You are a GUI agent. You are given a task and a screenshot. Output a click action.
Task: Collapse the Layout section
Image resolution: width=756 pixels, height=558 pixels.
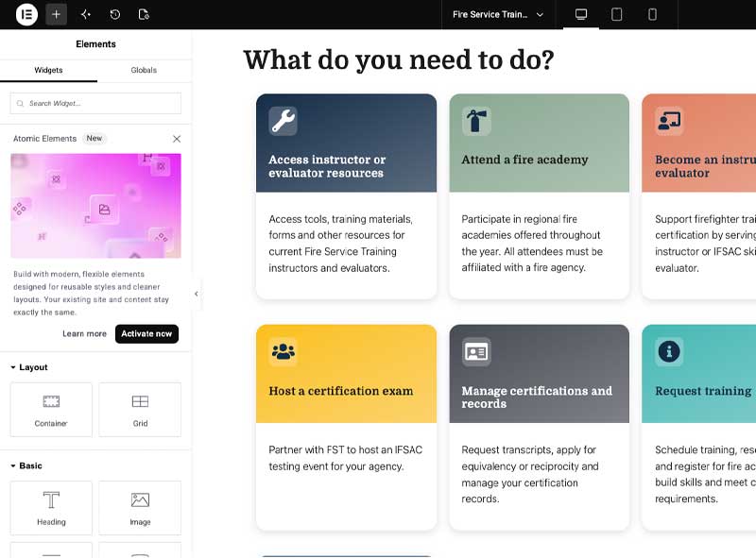[x=29, y=367]
